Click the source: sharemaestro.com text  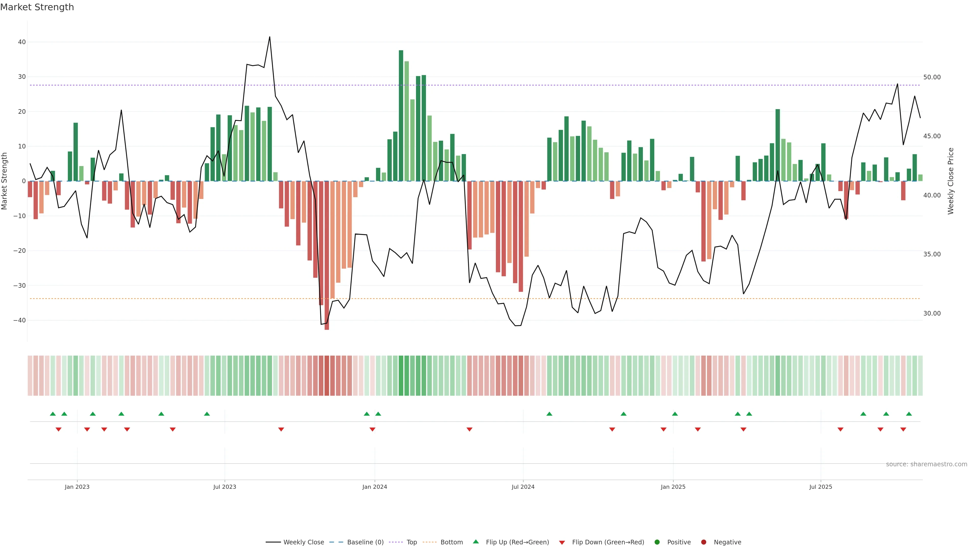coord(926,464)
